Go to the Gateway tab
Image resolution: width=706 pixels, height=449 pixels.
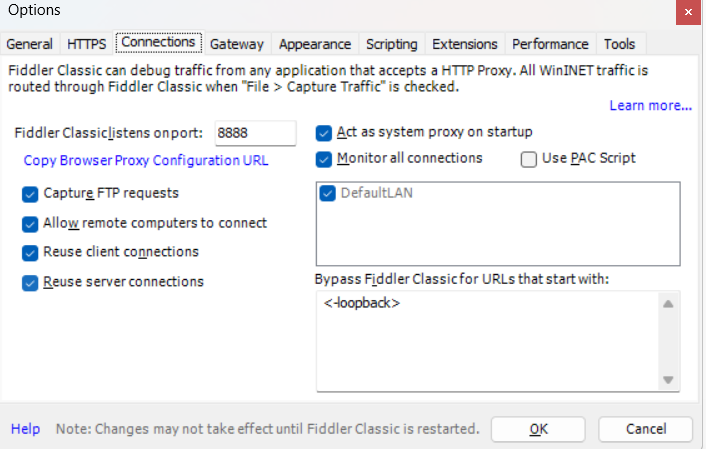(x=237, y=44)
